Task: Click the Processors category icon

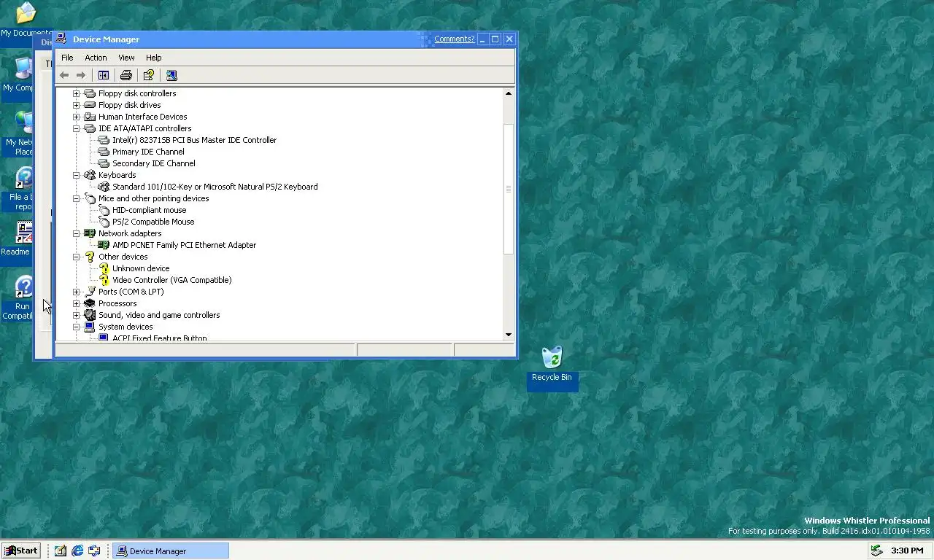Action: pos(90,303)
